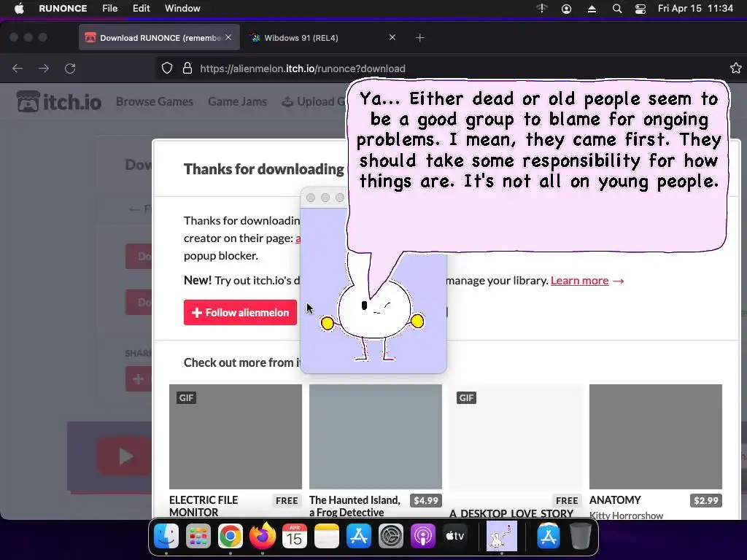Open the A DESKTOP LOVE STORY thumbnail
Viewport: 747px width, 560px height.
pyautogui.click(x=516, y=436)
